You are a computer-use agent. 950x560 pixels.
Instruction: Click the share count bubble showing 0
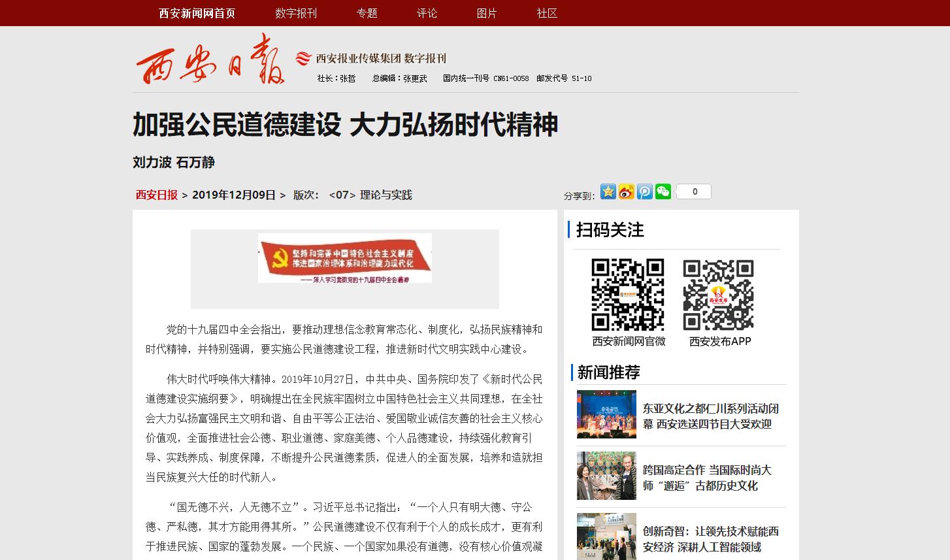pos(694,191)
